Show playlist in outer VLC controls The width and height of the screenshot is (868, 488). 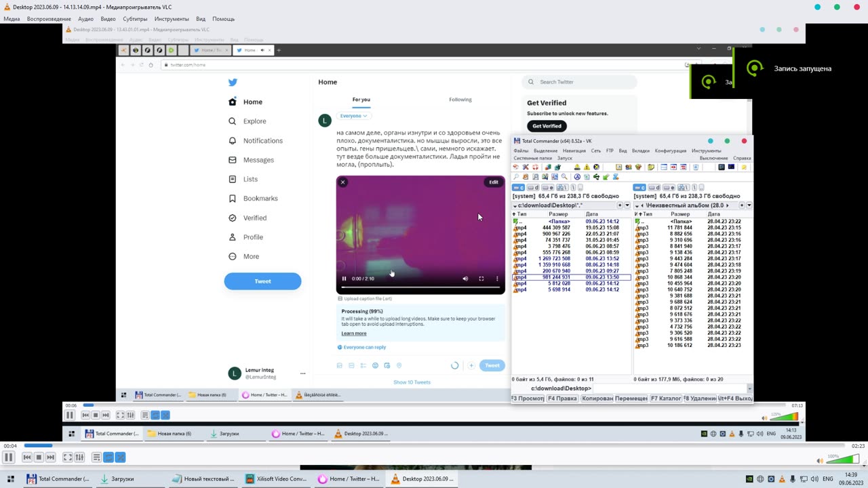[97, 457]
